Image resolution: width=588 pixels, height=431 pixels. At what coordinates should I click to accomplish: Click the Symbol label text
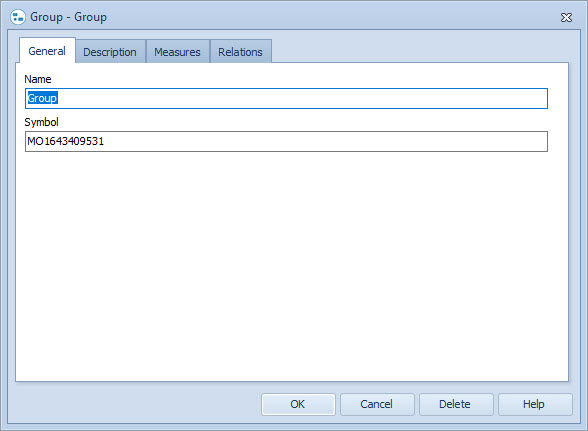click(x=42, y=122)
